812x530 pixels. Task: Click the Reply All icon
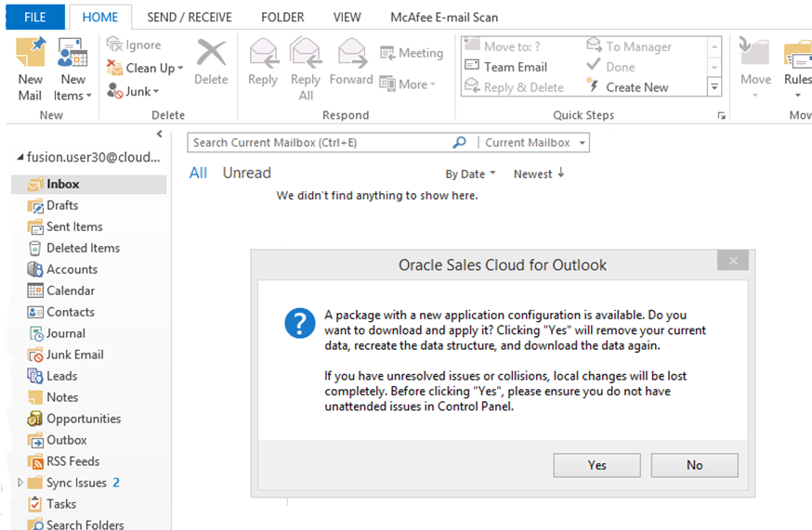click(x=306, y=53)
